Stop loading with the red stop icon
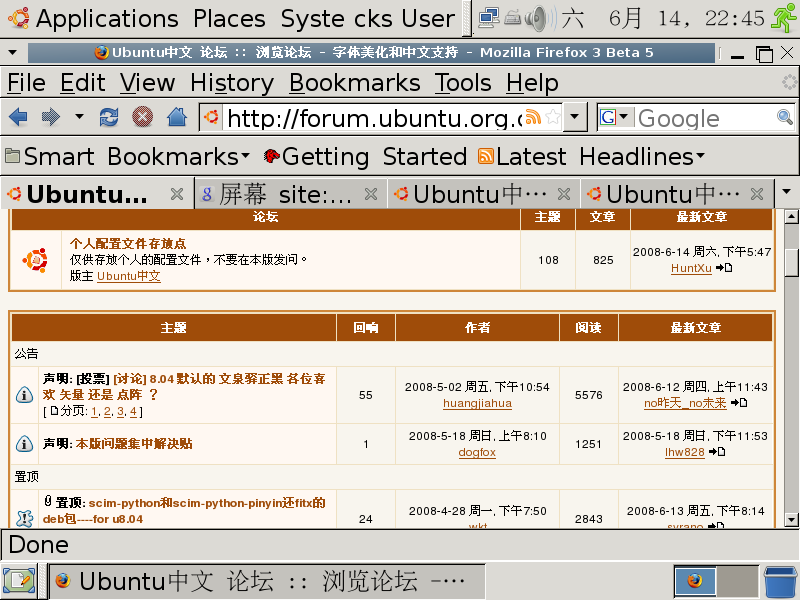Viewport: 800px width, 600px height. (x=142, y=117)
